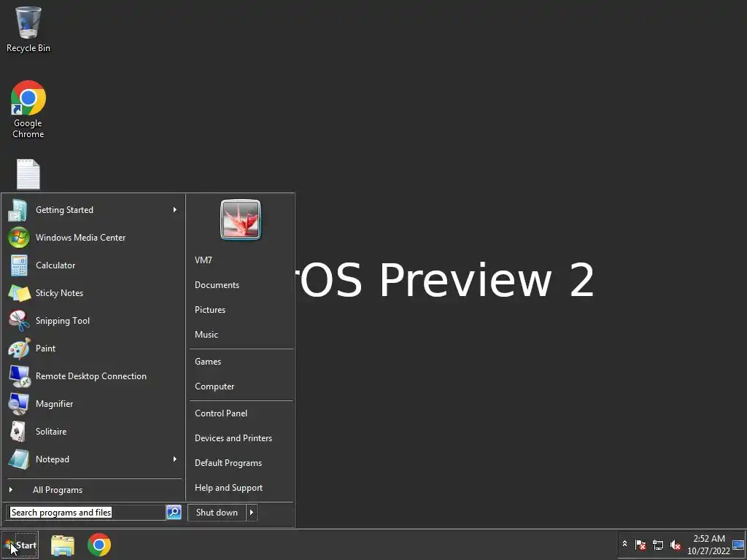
Task: Open Help and Support
Action: [x=228, y=488]
